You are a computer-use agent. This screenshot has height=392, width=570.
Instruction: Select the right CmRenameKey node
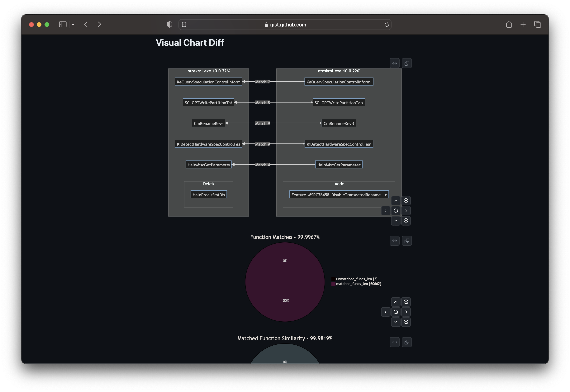pos(339,123)
